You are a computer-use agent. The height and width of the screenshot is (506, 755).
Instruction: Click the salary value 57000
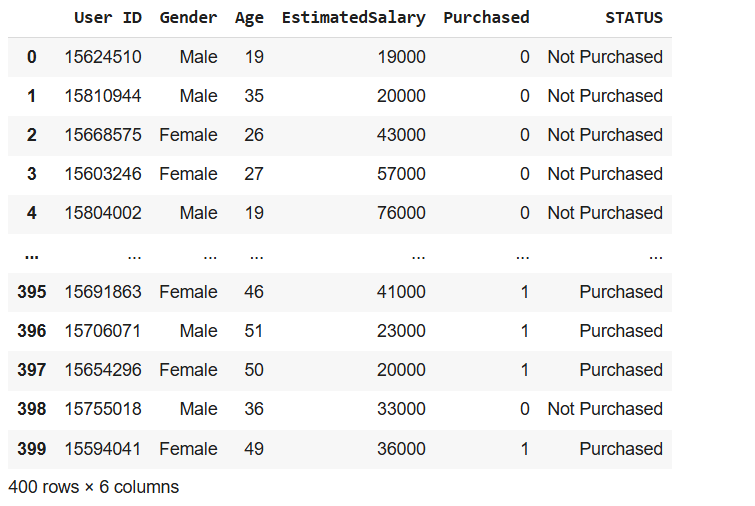(400, 174)
